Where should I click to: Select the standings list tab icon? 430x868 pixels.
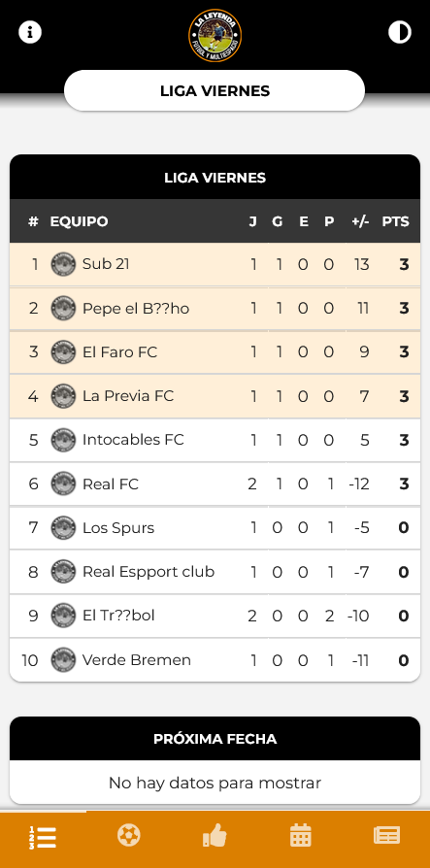(x=43, y=837)
